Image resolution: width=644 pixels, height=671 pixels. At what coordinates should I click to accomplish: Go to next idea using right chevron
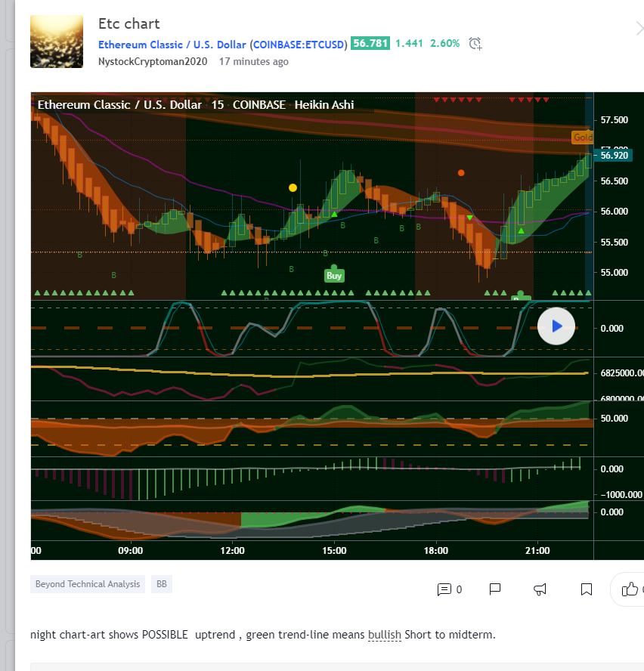pyautogui.click(x=639, y=29)
